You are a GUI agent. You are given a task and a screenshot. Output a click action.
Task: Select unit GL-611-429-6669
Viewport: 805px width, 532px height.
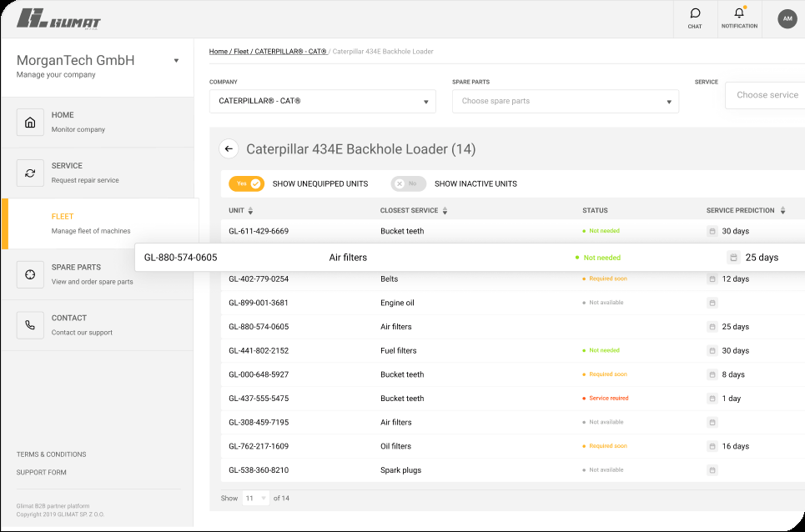259,231
